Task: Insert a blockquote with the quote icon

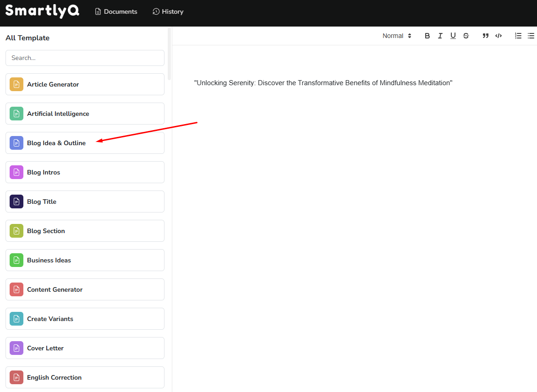Action: coord(485,36)
